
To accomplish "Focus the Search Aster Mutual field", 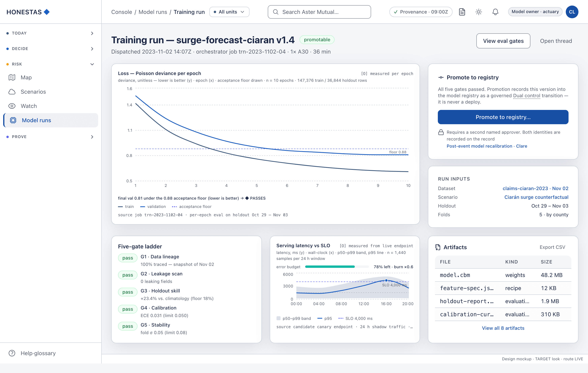I will click(319, 12).
